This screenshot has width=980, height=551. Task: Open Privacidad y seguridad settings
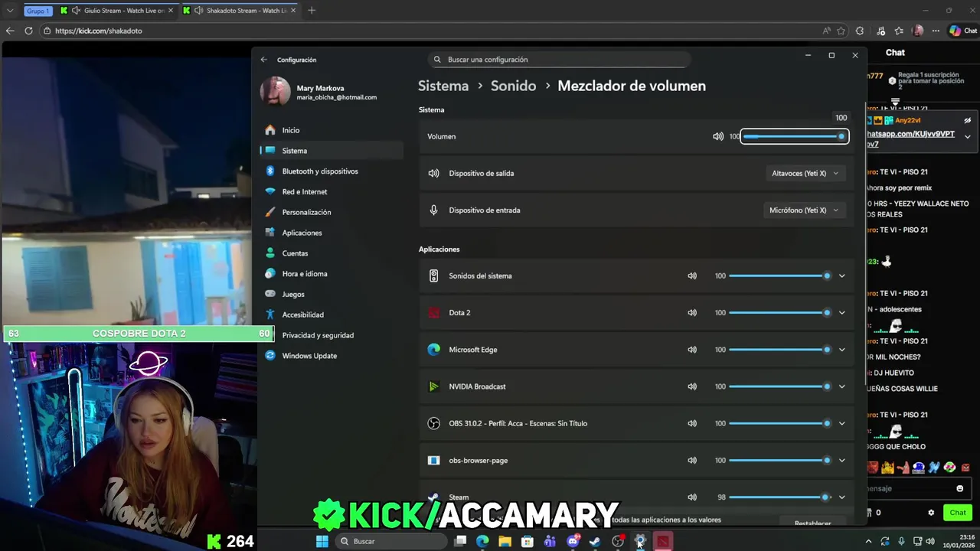332,335
